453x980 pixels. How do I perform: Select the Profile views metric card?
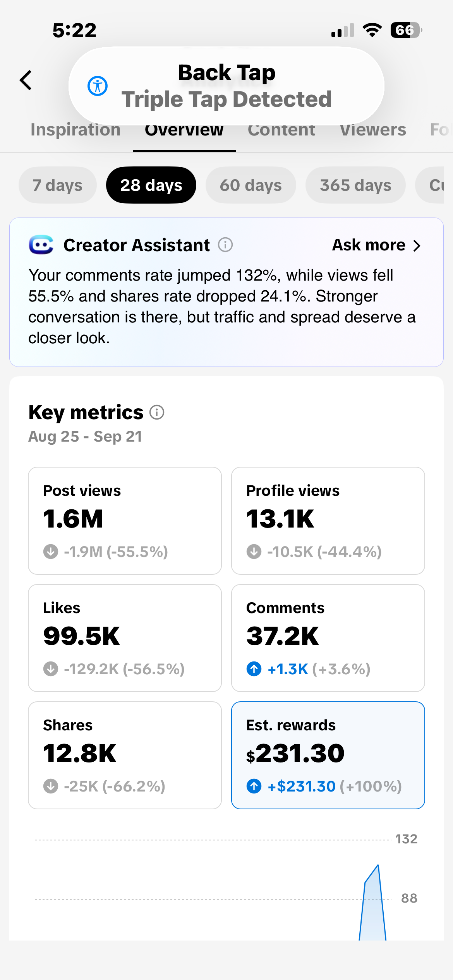click(328, 521)
